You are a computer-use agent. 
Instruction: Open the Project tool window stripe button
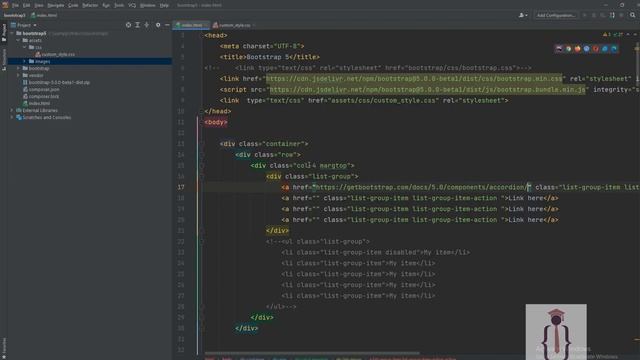click(x=4, y=33)
